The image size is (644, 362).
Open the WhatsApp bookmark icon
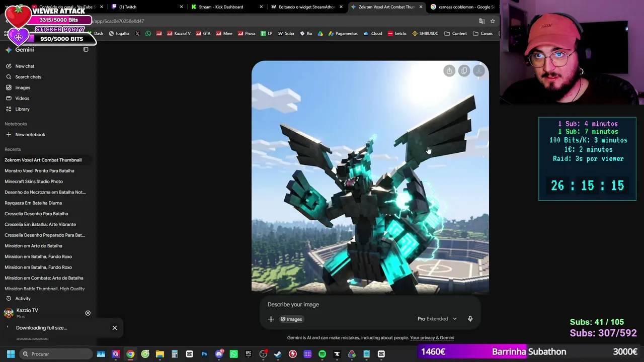tap(148, 34)
